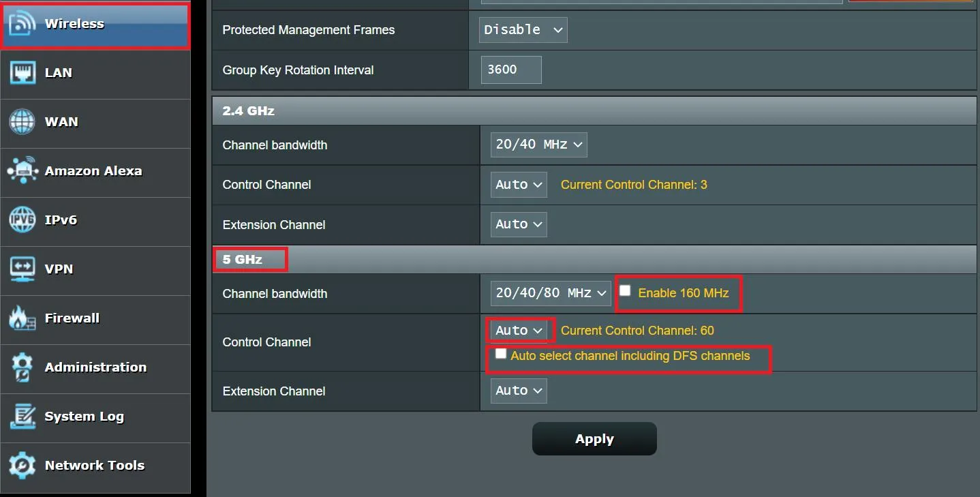Expand 2.4 GHz Channel bandwidth dropdown
Image resolution: width=980 pixels, height=497 pixels.
click(x=538, y=145)
